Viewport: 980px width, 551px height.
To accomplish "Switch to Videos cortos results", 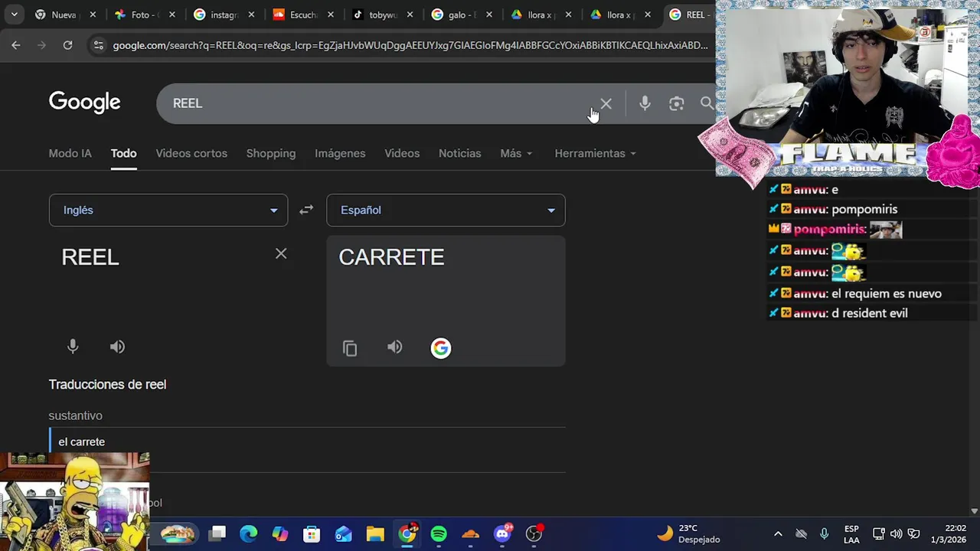I will pos(191,153).
